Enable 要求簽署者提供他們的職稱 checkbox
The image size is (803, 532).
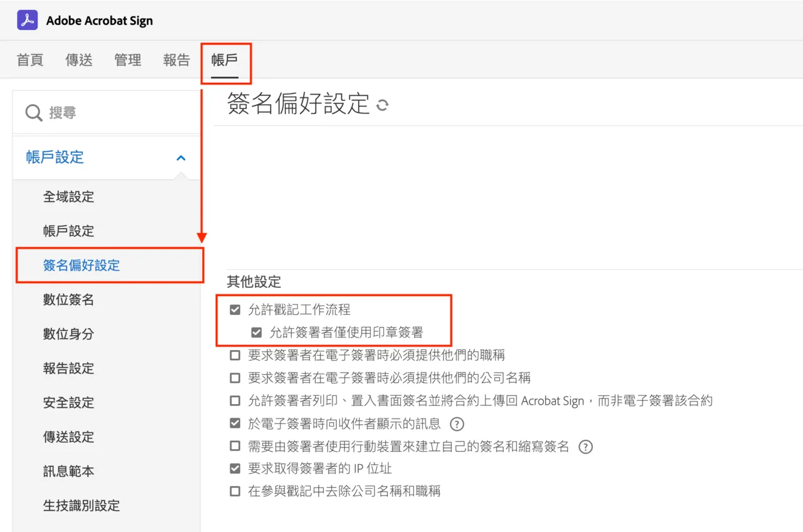tap(235, 355)
